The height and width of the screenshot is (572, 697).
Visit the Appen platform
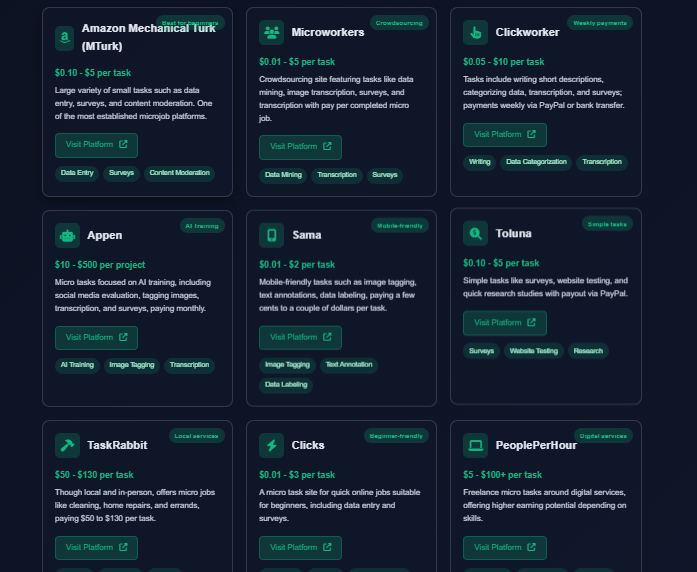96,338
